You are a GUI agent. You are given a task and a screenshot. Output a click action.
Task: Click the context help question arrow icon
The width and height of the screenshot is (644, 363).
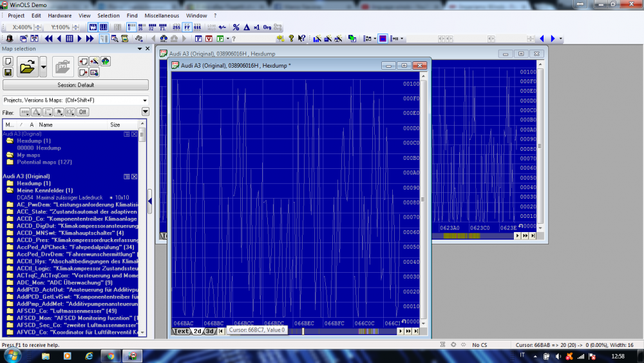pos(301,39)
